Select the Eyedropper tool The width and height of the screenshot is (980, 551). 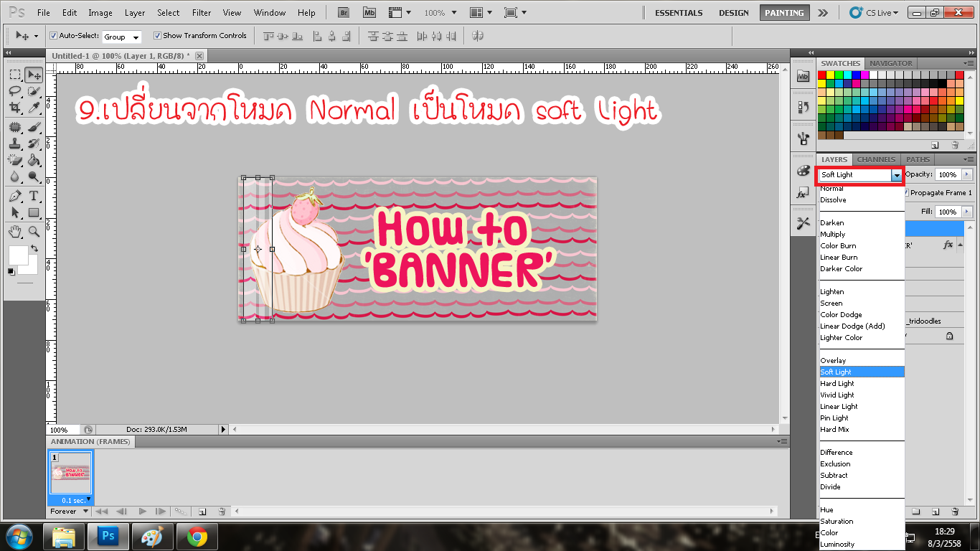click(34, 108)
